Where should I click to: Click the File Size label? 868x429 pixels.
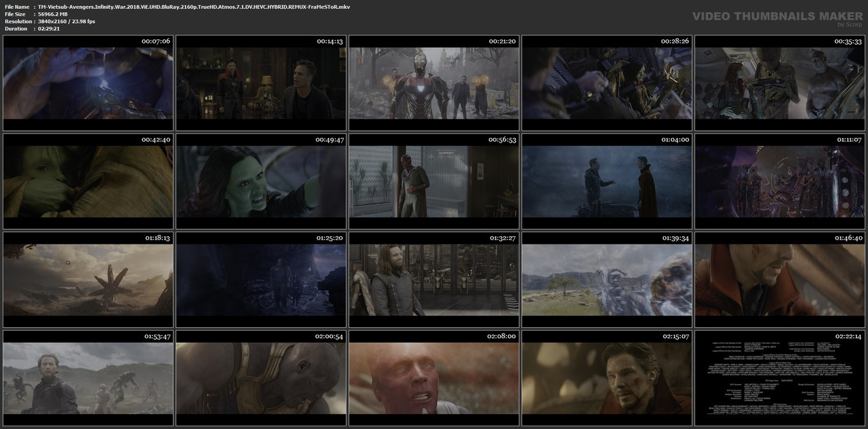14,14
